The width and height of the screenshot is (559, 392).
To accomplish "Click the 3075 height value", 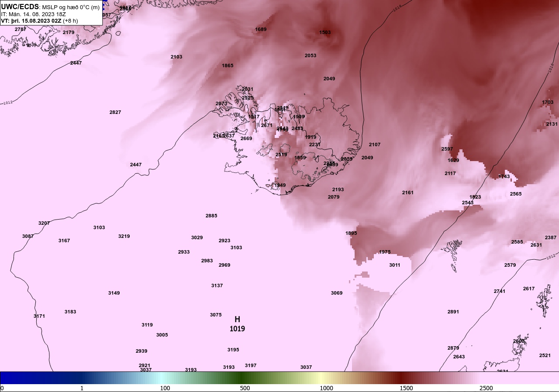I will coord(216,315).
